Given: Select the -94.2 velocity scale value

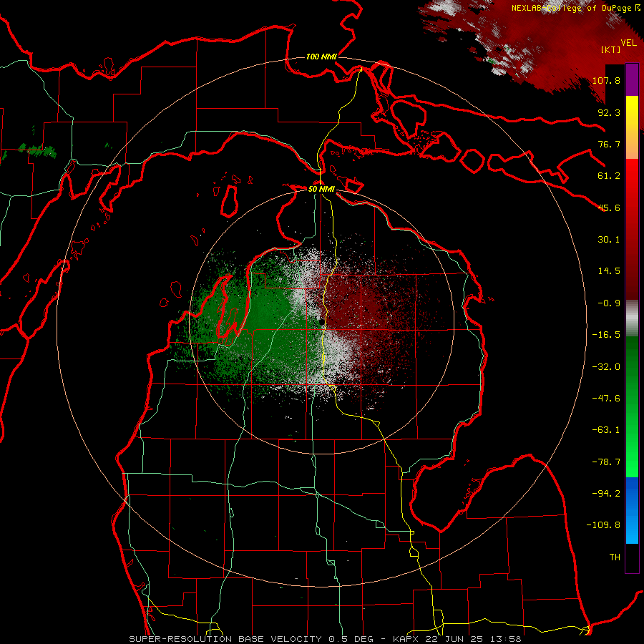Looking at the screenshot, I should [606, 494].
